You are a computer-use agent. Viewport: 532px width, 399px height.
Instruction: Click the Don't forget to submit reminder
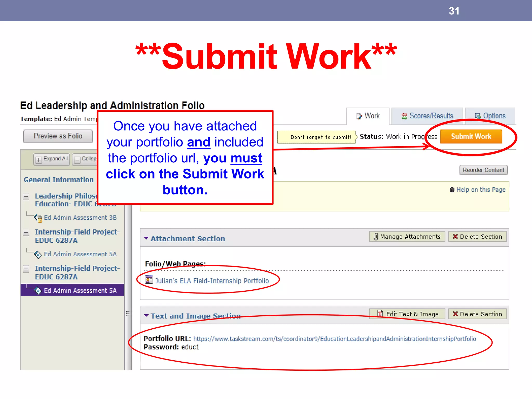pyautogui.click(x=317, y=137)
